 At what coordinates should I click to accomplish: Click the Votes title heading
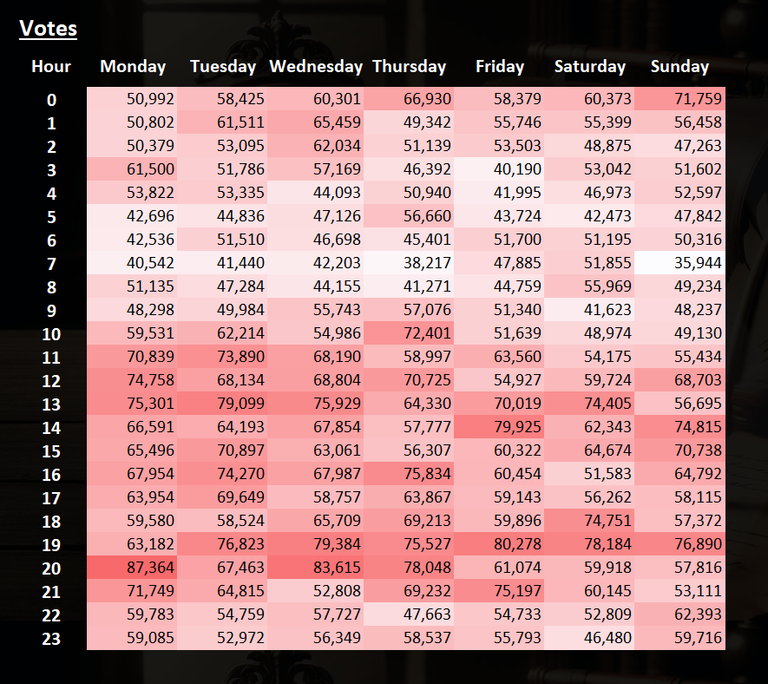48,28
